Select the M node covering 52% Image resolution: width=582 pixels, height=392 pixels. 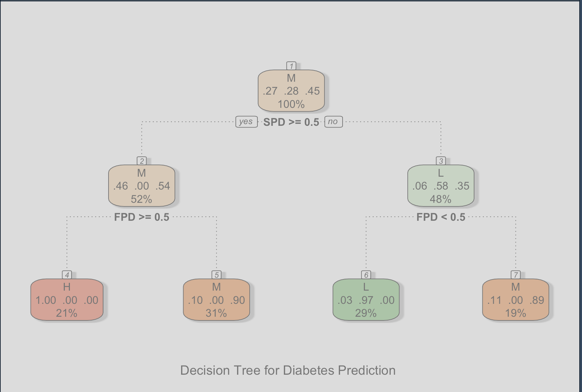pyautogui.click(x=142, y=186)
